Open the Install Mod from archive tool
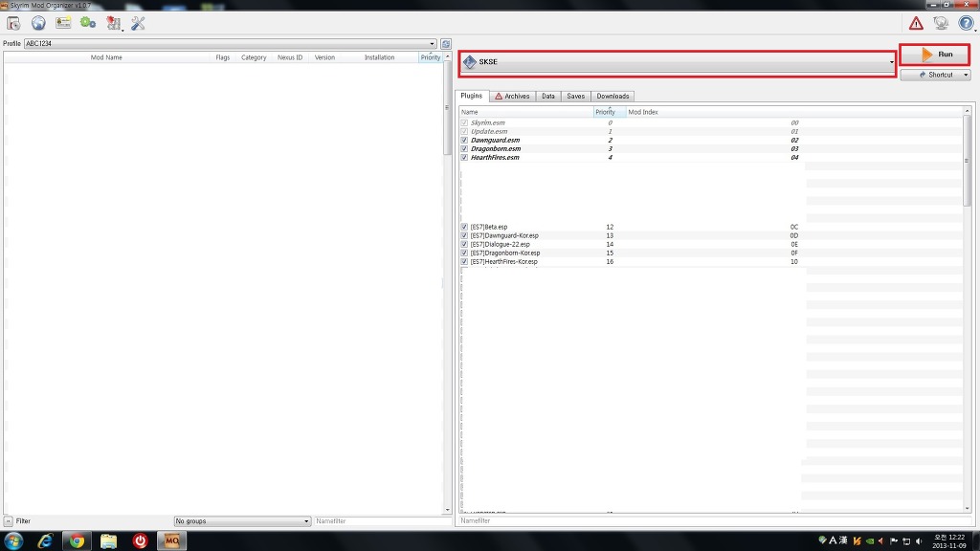The image size is (980, 551). click(x=13, y=23)
